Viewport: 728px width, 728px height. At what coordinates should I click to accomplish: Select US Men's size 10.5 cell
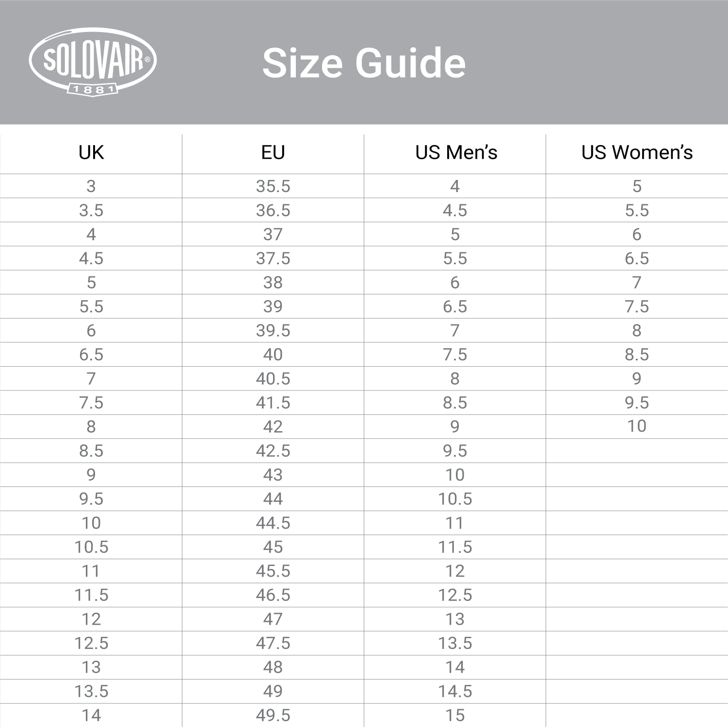coord(455,499)
